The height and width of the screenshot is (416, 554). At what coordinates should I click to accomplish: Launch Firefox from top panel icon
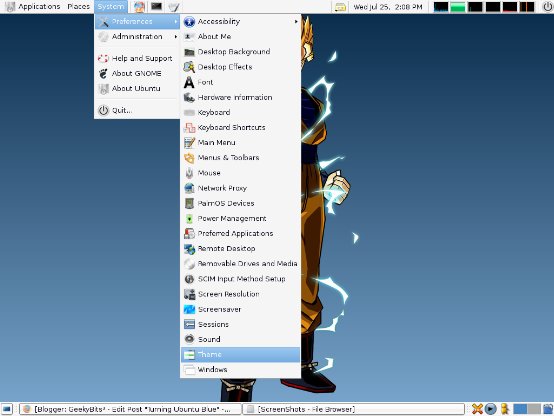click(x=139, y=6)
